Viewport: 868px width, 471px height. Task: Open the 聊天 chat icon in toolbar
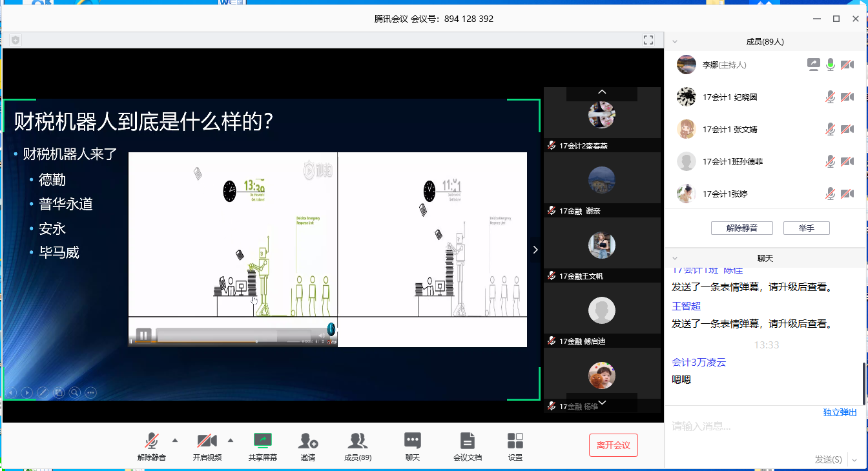(x=412, y=441)
